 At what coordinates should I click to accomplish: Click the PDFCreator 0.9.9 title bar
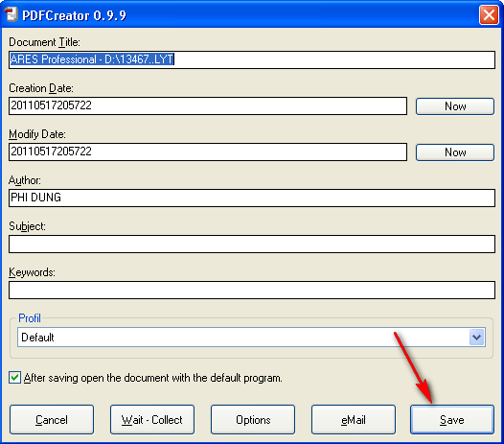click(251, 15)
